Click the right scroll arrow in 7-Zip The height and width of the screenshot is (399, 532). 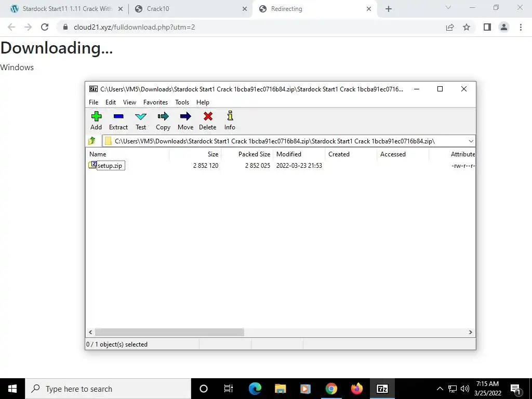(x=471, y=332)
